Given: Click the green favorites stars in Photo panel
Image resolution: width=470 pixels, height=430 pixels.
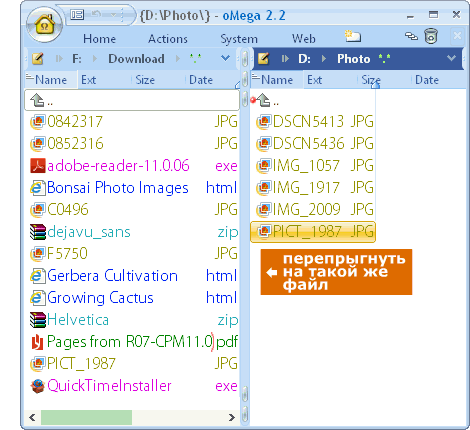Looking at the screenshot, I should pos(384,59).
